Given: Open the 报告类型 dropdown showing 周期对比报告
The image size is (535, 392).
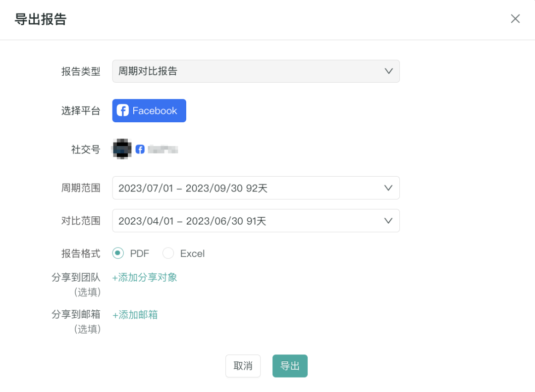Looking at the screenshot, I should click(256, 71).
